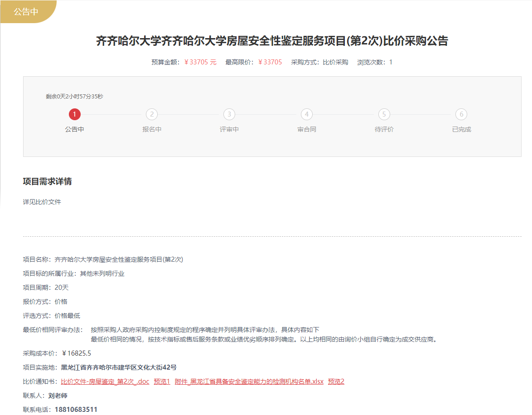Click the remaining time countdown text
The width and height of the screenshot is (532, 415).
pyautogui.click(x=74, y=97)
